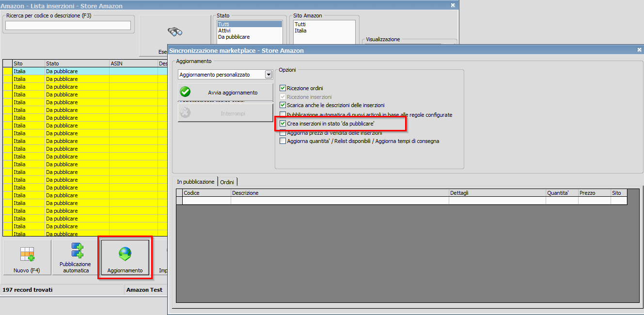
Task: Click the Interrompi button
Action: point(225,113)
